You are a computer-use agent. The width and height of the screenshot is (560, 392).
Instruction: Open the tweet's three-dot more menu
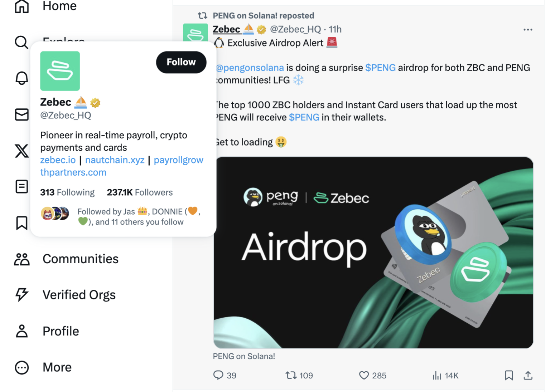coord(528,30)
